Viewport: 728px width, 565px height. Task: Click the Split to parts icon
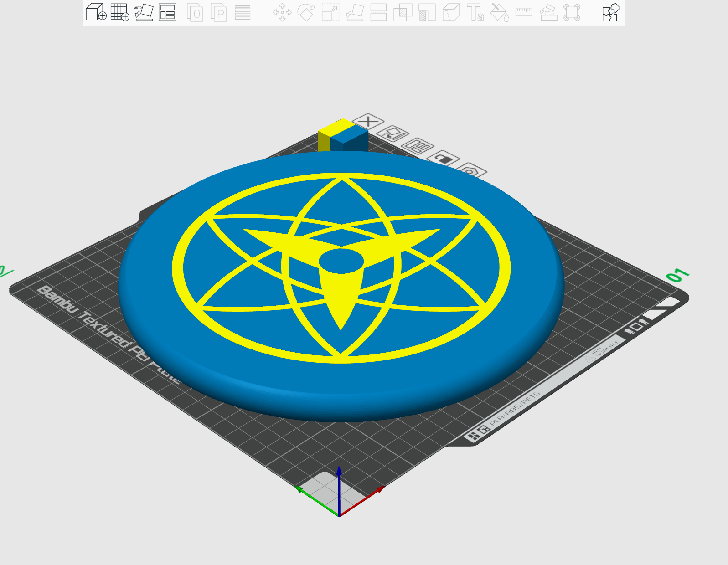(219, 12)
